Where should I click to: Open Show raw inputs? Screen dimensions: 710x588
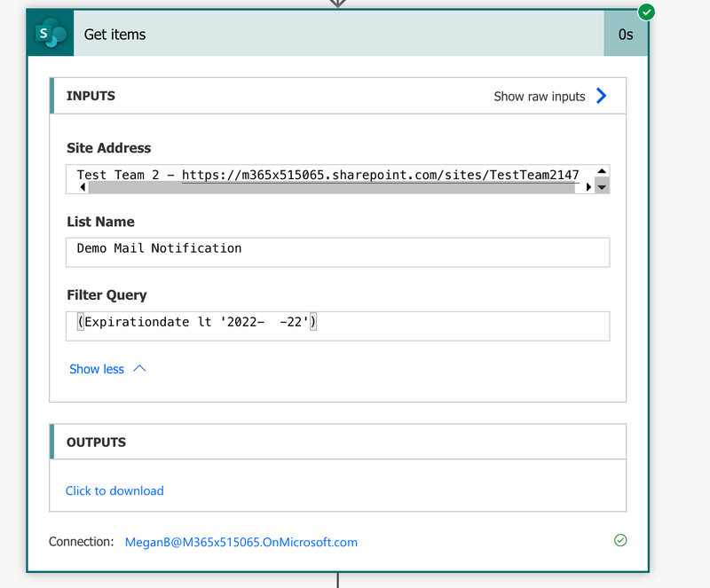(540, 97)
